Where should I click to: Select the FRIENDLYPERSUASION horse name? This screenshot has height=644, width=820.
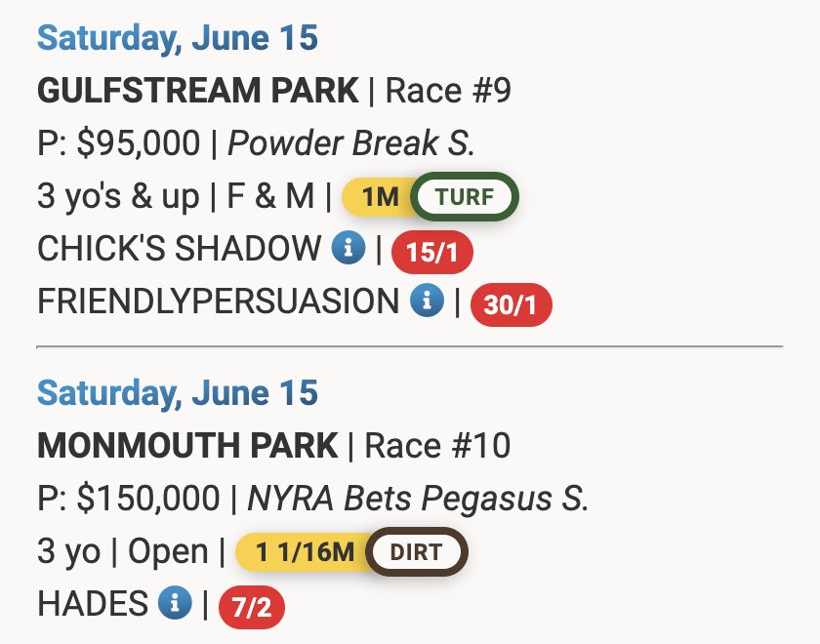click(x=218, y=302)
